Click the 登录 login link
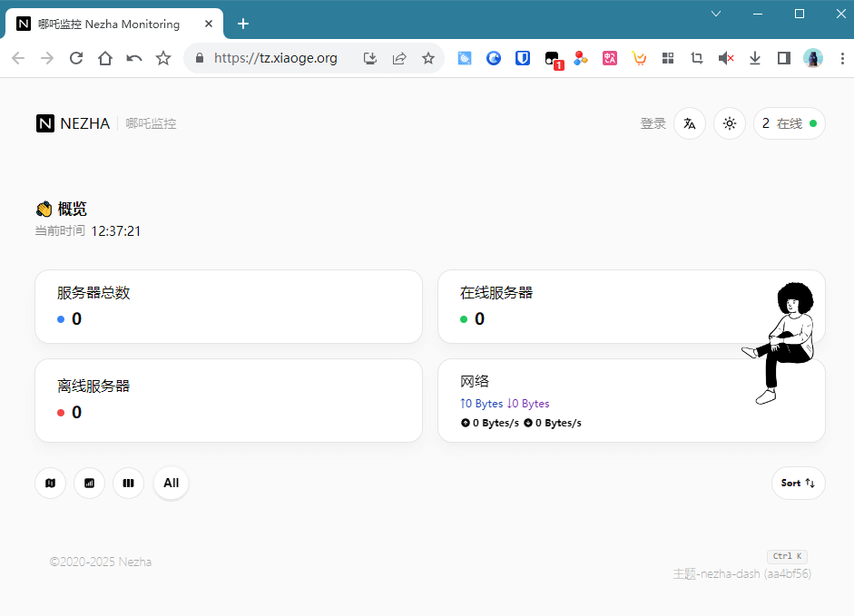 pos(653,123)
